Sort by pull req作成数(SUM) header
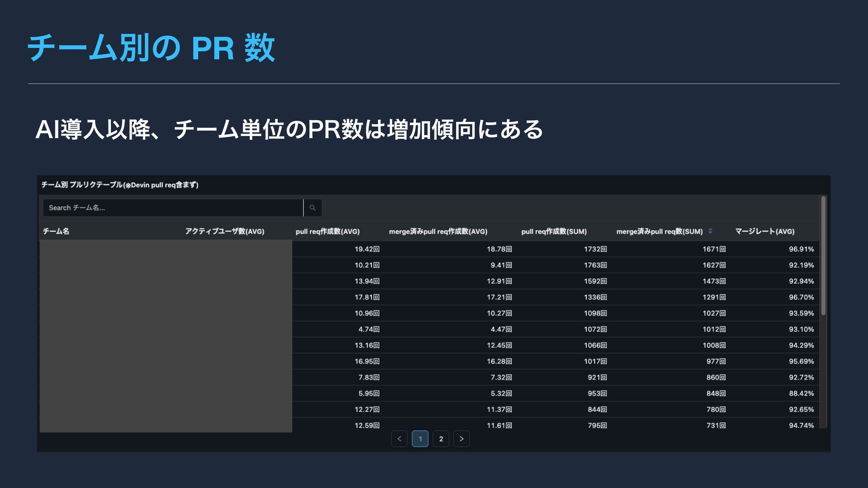 554,231
